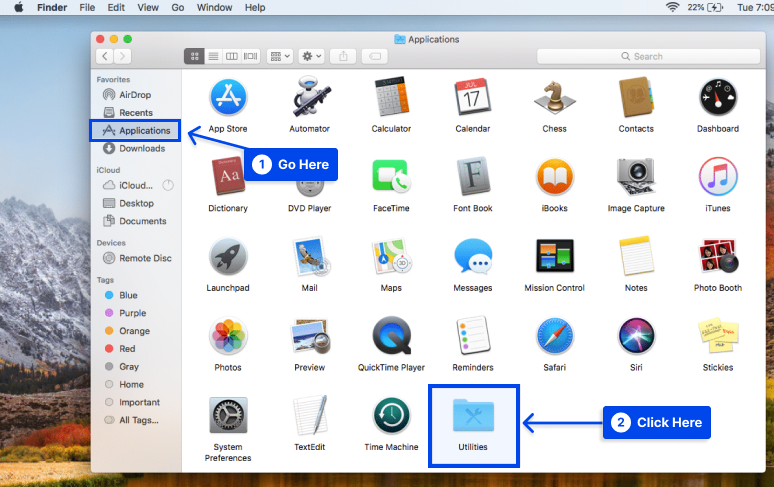774x487 pixels.
Task: Switch to column view in the toolbar
Action: pos(232,56)
